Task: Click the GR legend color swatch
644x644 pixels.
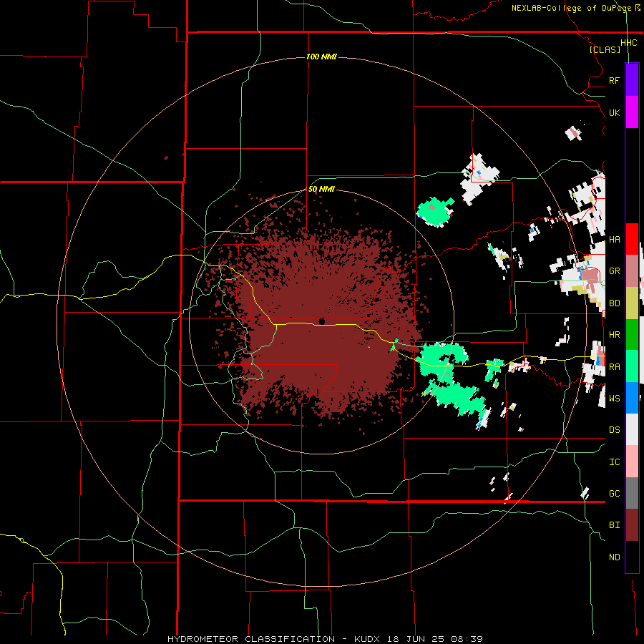Action: click(632, 271)
